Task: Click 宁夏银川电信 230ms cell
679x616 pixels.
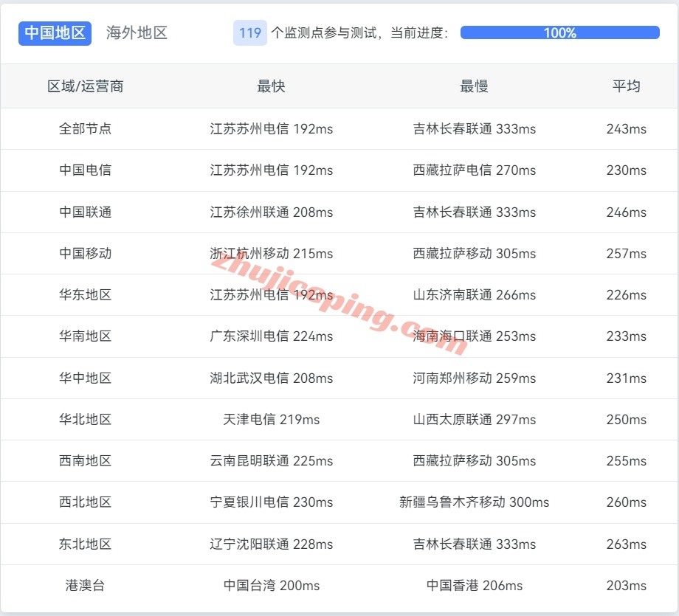Action: [x=271, y=502]
